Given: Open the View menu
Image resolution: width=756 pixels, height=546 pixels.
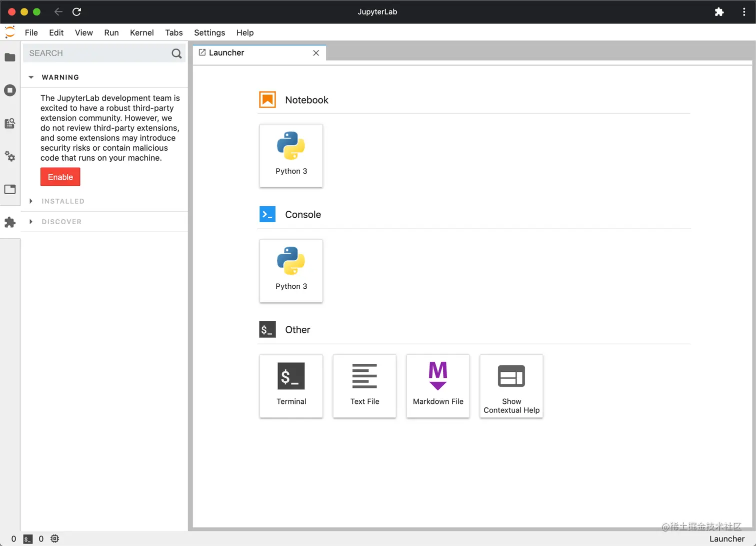Looking at the screenshot, I should 84,33.
